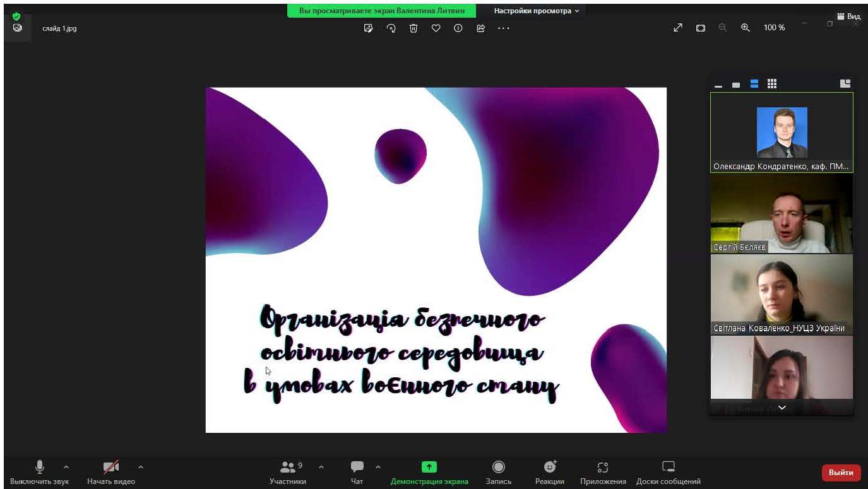
Task: Open the image edit tool
Action: 369,28
